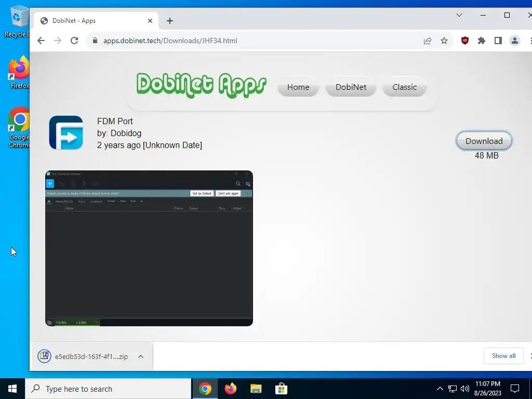The height and width of the screenshot is (399, 532).
Task: Click the address bar URL
Action: 170,41
